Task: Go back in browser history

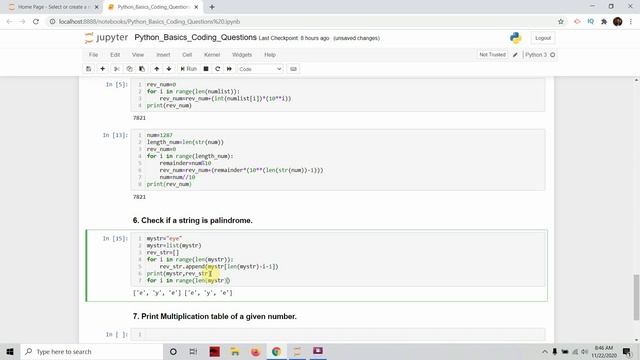Action: 9,22
